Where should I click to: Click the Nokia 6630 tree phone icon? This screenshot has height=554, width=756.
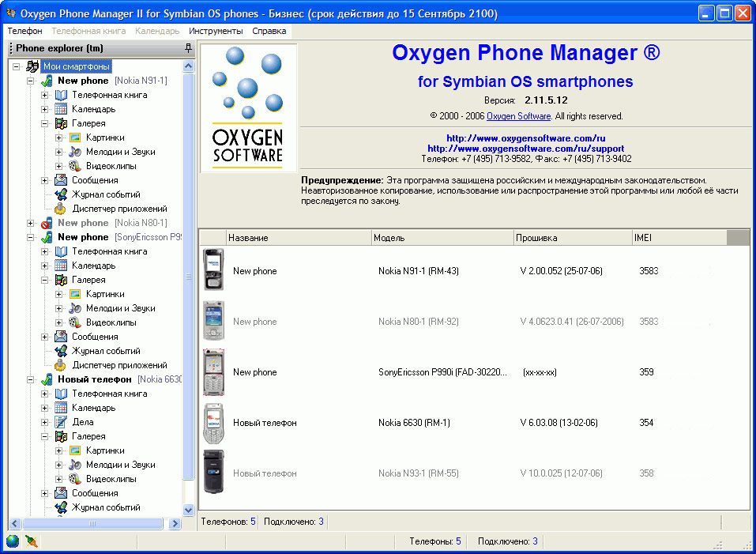tap(47, 379)
